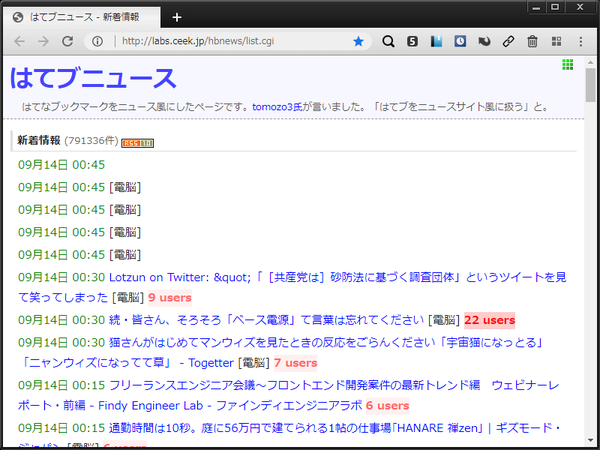This screenshot has height=450, width=600.
Task: Click the clock history extension icon
Action: (460, 41)
